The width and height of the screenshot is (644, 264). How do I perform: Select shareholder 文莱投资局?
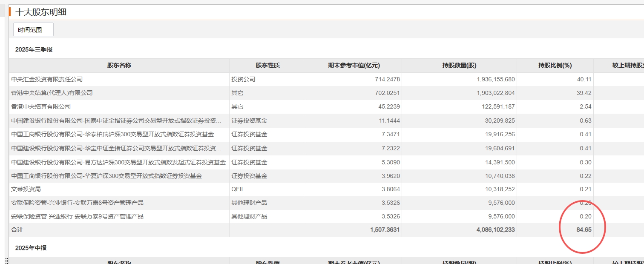pos(26,189)
